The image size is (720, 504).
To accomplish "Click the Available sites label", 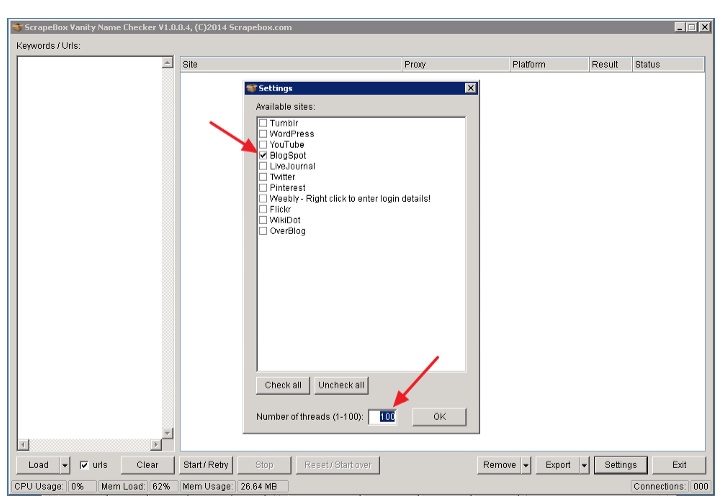I will coord(286,107).
